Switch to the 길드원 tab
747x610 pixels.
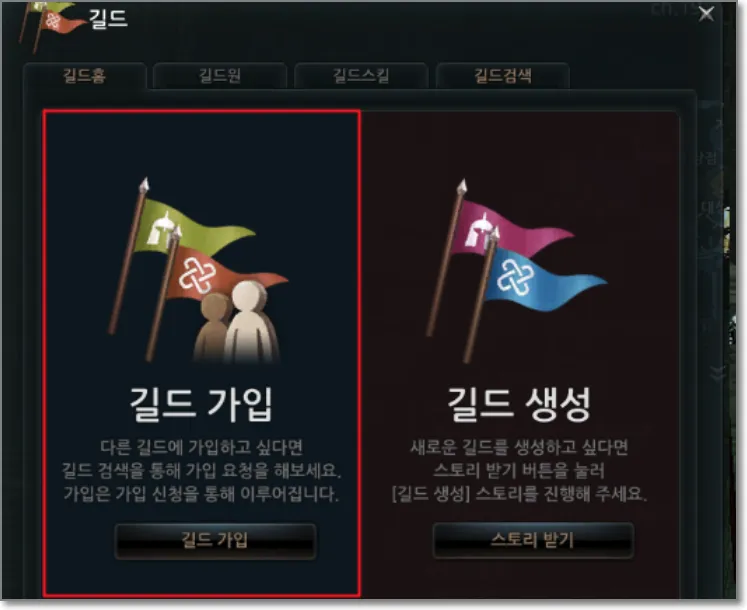point(220,76)
